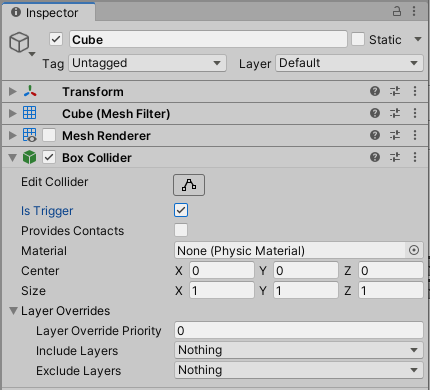This screenshot has width=430, height=390.
Task: Open the Tag Untagged dropdown
Action: click(148, 63)
